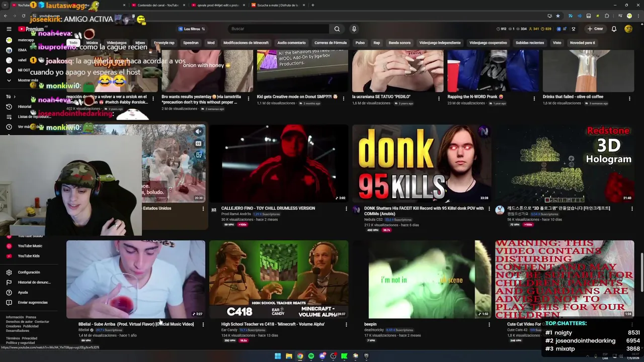644x362 pixels.
Task: Open more options for CALLEJERO FINO video
Action: tap(346, 209)
